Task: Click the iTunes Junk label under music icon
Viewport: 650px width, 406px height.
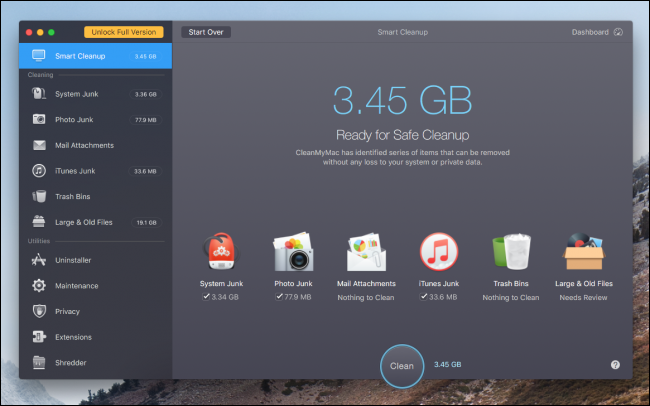Action: [x=439, y=284]
